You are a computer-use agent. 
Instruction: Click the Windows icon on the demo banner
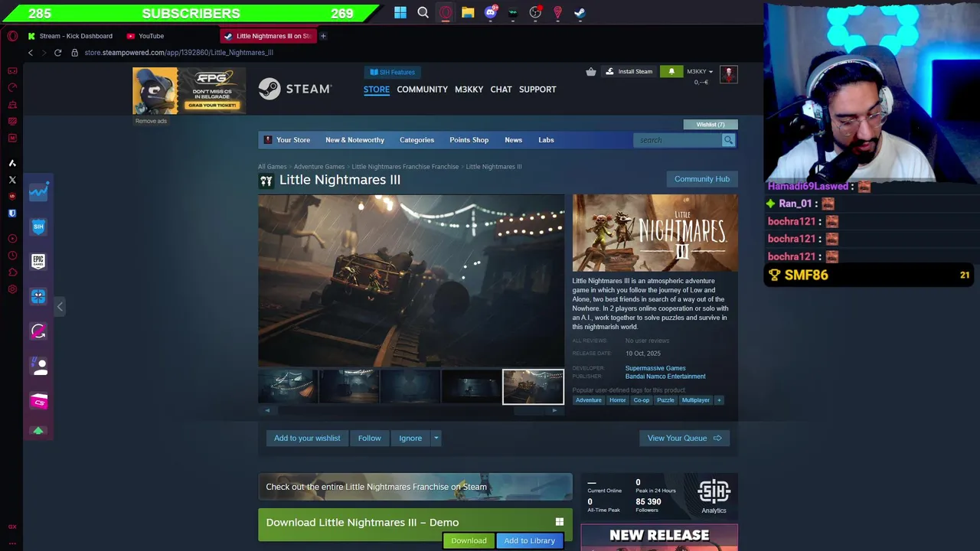click(560, 522)
